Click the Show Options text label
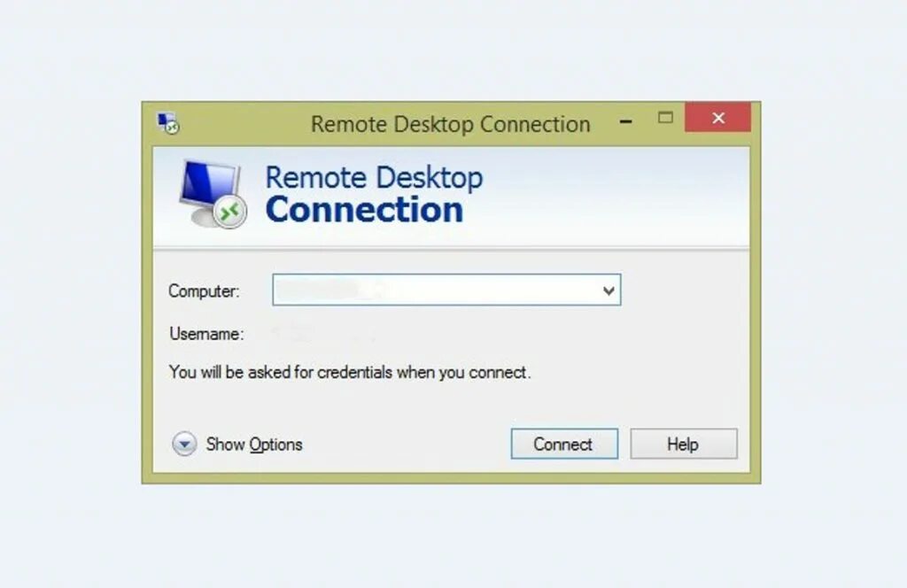 254,445
